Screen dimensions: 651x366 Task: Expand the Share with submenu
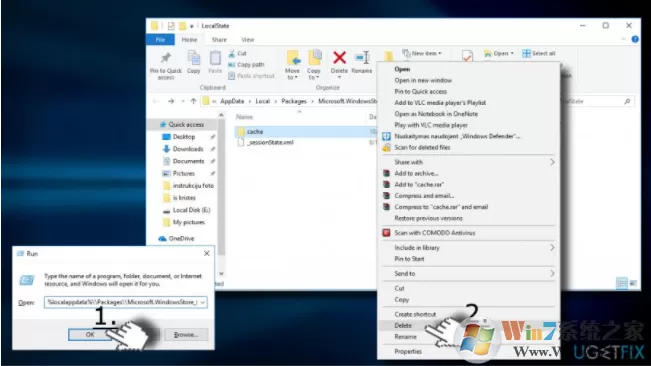(468, 162)
